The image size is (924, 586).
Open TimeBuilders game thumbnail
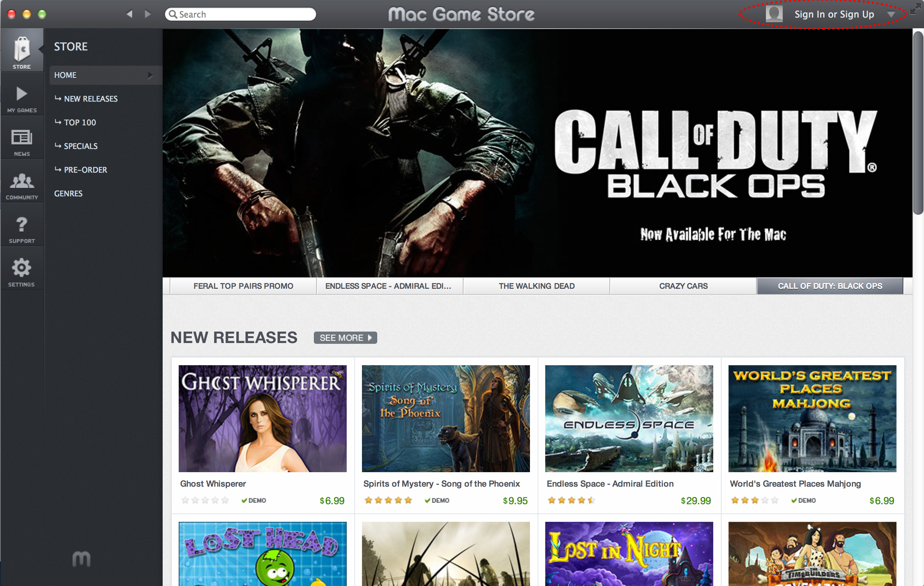tap(813, 554)
